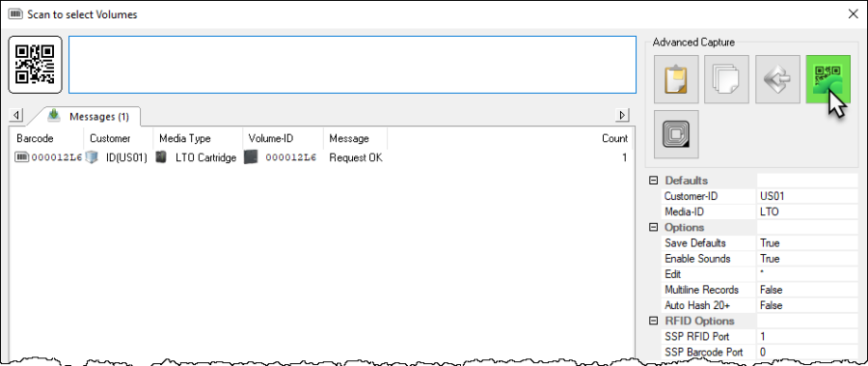
Task: Click the Multiline Records property label
Action: click(x=701, y=290)
